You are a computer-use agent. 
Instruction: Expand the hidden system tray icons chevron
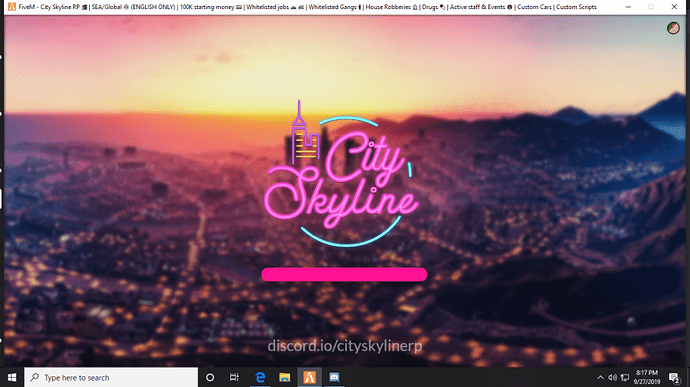click(600, 378)
